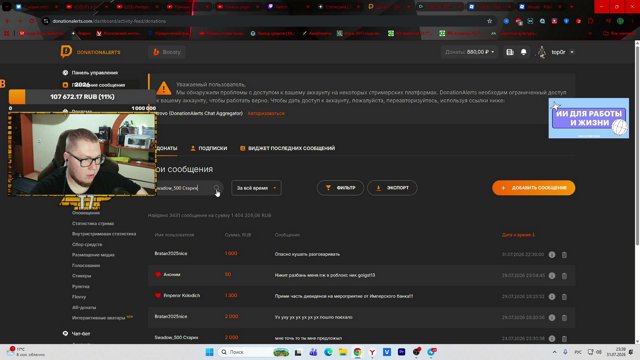
Task: Open Стикеры in the sidebar
Action: pyautogui.click(x=82, y=276)
